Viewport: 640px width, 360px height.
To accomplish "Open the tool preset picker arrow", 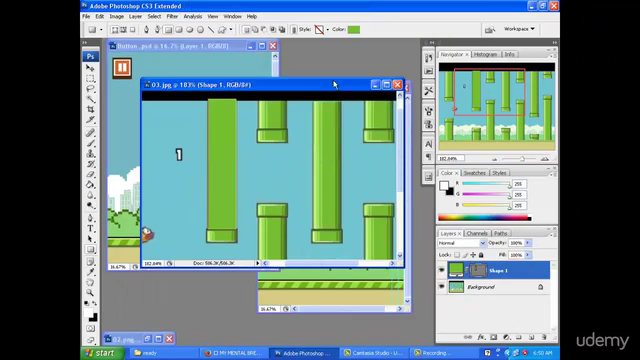I will click(101, 30).
